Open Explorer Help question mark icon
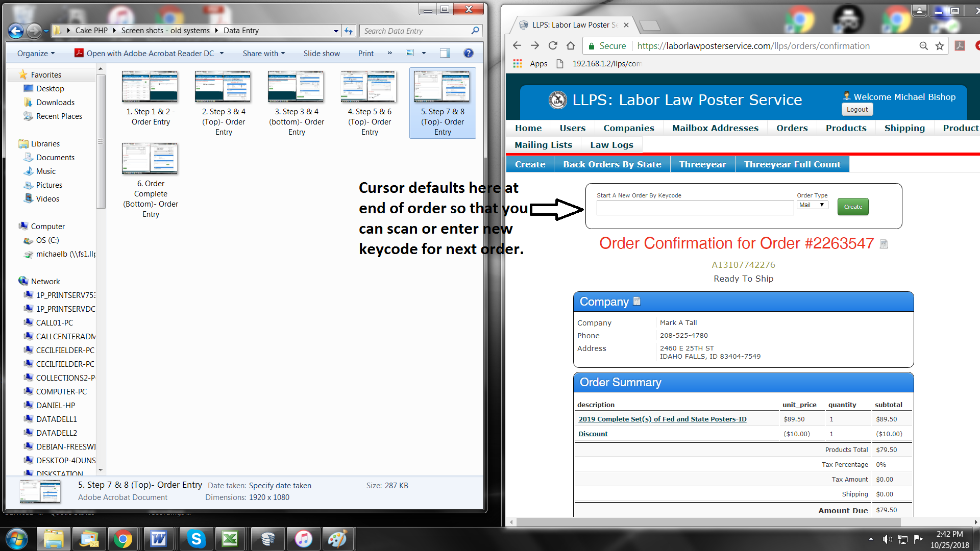The width and height of the screenshot is (980, 551). tap(468, 53)
